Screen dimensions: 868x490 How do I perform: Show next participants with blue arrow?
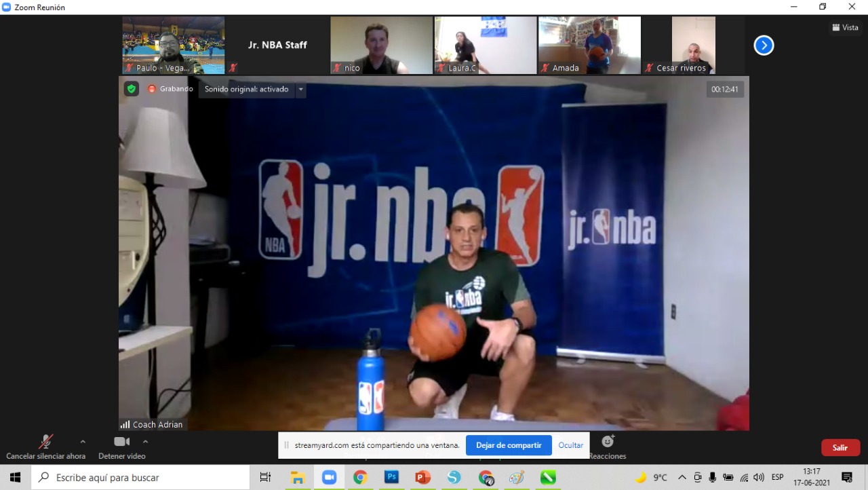(x=764, y=45)
